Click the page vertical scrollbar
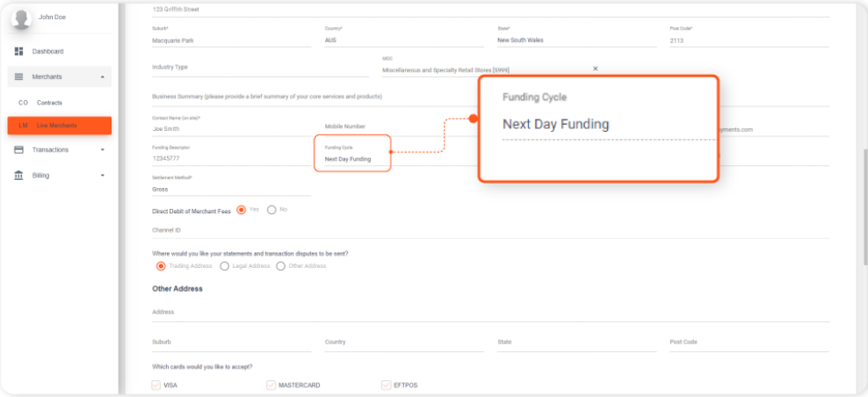868x397 pixels. coord(864,207)
